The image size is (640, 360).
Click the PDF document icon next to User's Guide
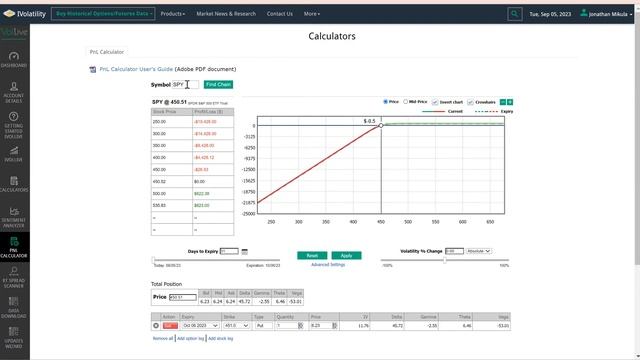[93, 69]
